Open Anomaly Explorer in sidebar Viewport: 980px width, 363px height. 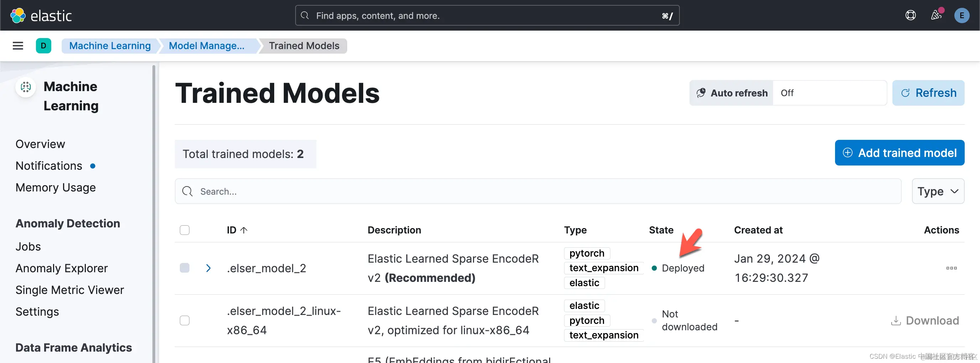click(62, 268)
